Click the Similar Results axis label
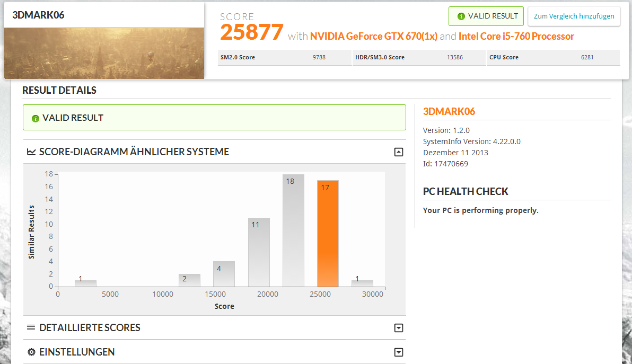This screenshot has width=632, height=364. pos(31,232)
